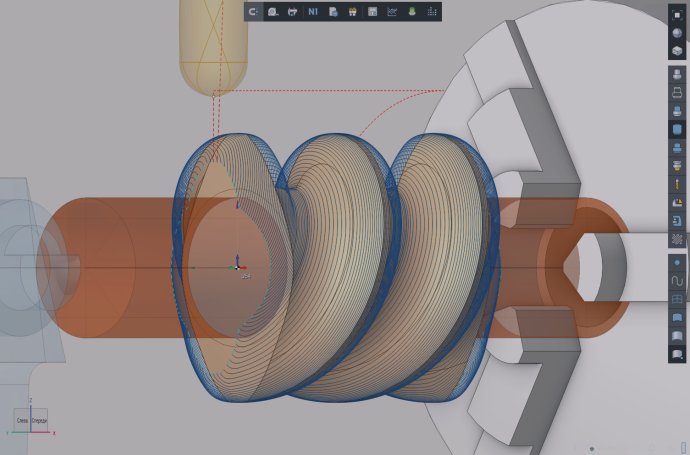Image resolution: width=690 pixels, height=455 pixels.
Task: Click the C: icon in top toolbar
Action: click(x=254, y=12)
